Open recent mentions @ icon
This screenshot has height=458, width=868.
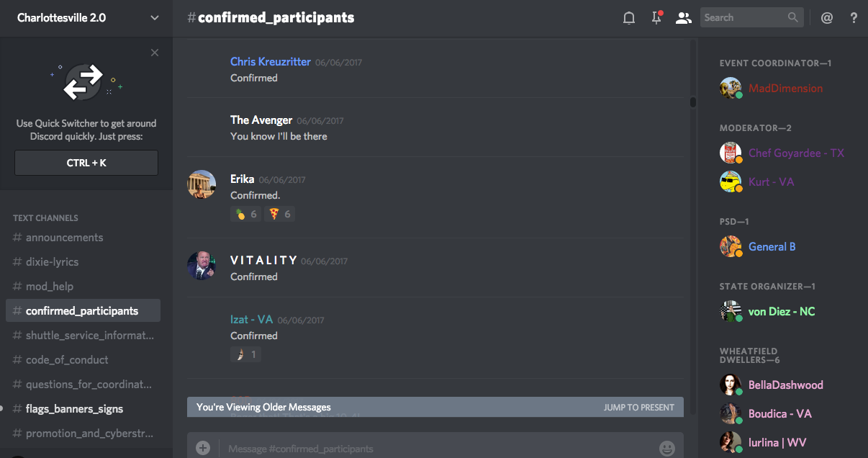(x=826, y=18)
